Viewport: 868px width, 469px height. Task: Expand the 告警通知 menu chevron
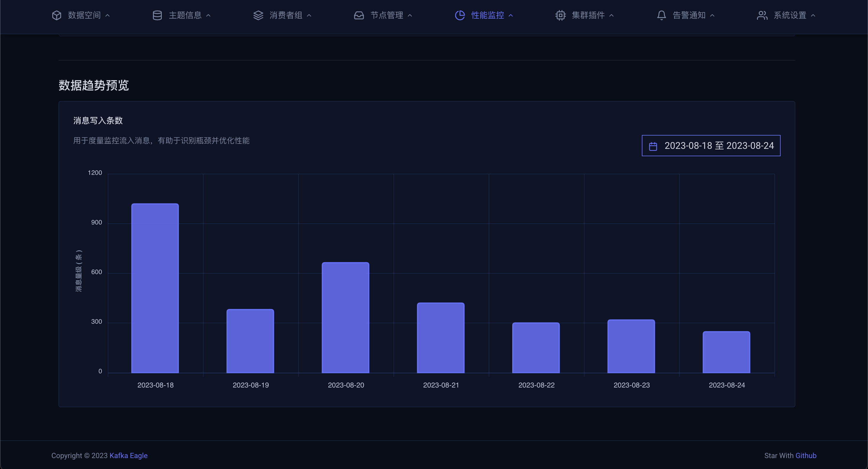point(712,16)
